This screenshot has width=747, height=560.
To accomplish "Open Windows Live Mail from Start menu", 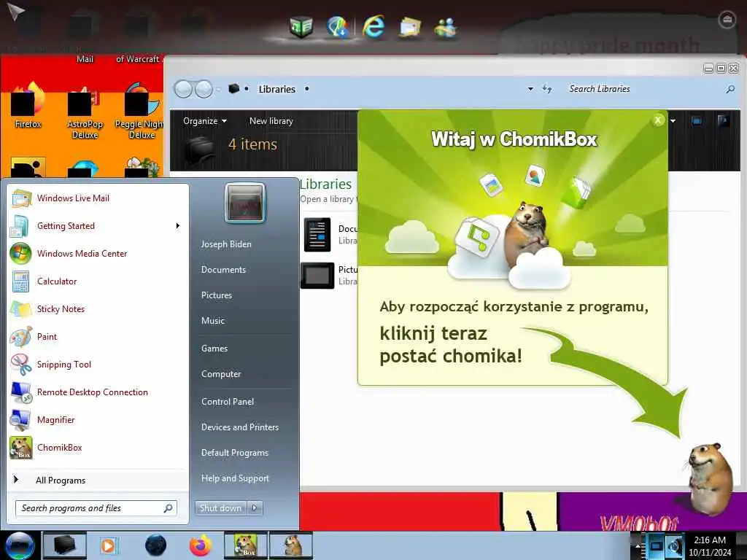I will pyautogui.click(x=98, y=198).
